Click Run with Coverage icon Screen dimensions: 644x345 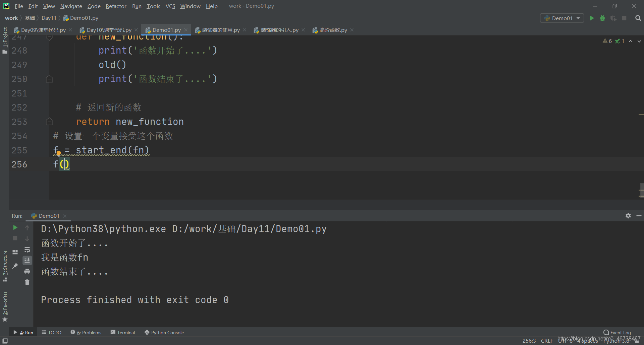pos(613,18)
